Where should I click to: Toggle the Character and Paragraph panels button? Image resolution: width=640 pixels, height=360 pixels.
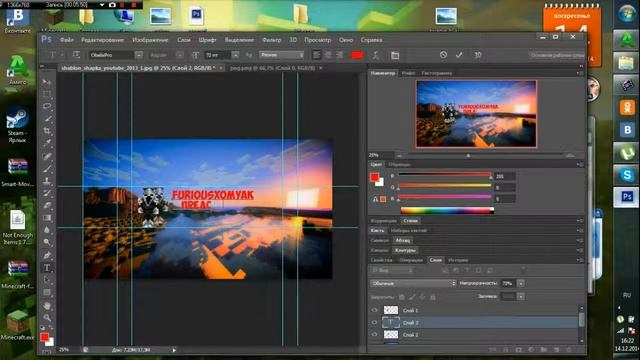click(395, 55)
